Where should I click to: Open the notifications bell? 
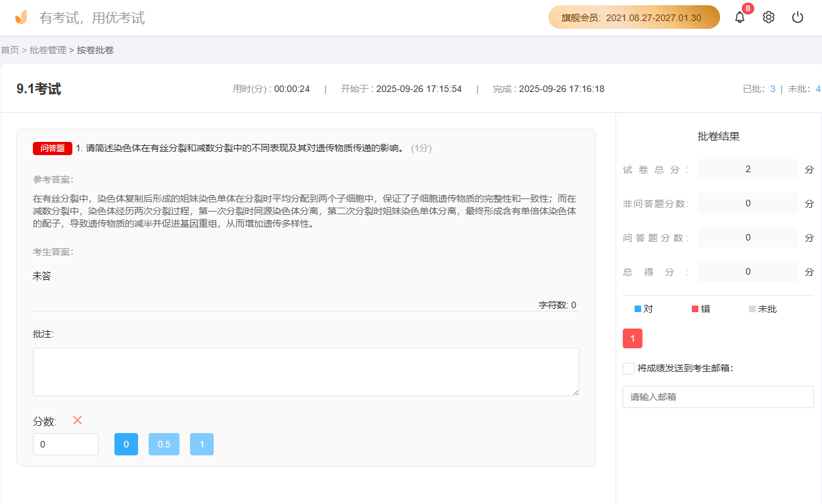tap(739, 16)
